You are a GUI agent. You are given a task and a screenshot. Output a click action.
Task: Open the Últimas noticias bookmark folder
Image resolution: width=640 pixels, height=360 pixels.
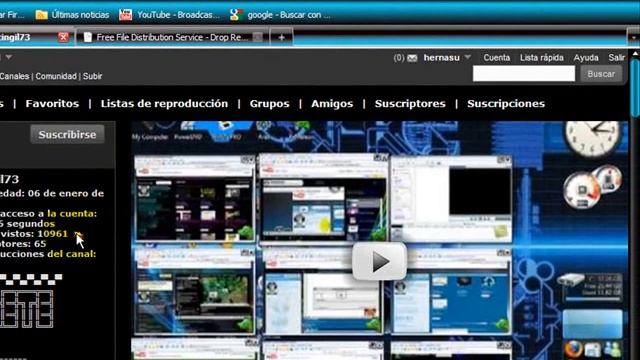[72, 15]
